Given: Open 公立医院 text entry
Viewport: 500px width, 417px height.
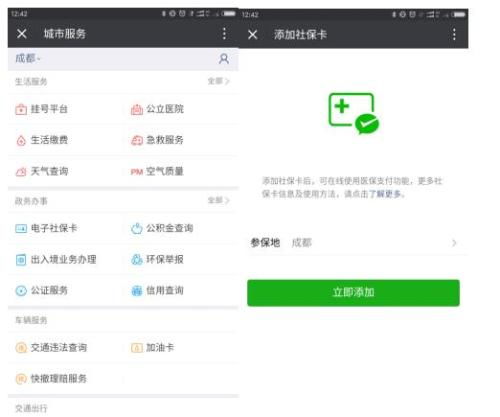Looking at the screenshot, I should click(x=165, y=109).
